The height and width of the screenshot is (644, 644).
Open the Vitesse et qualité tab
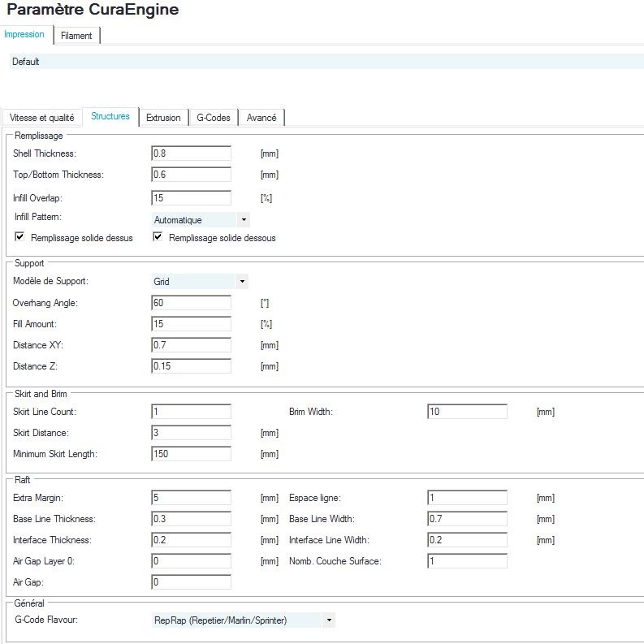43,118
